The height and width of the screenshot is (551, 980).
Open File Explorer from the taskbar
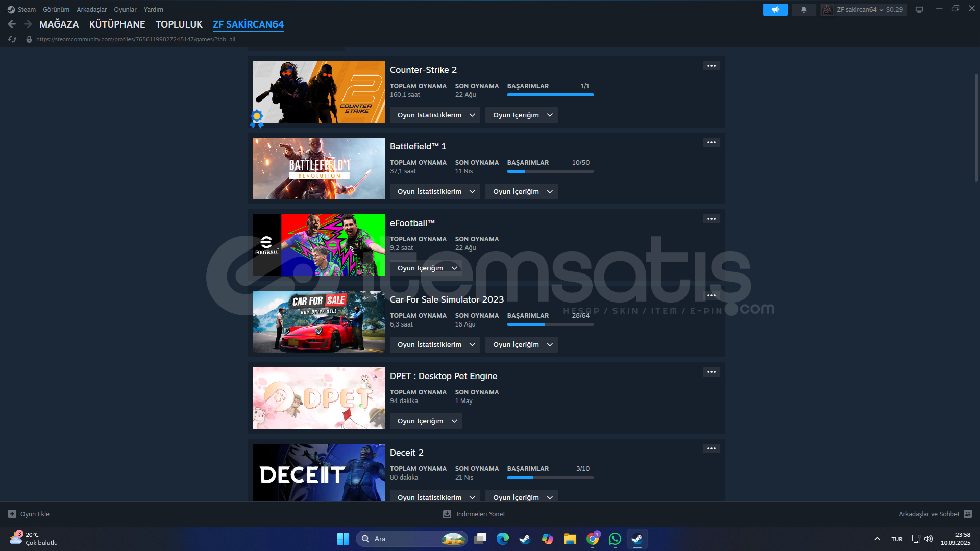pos(570,539)
